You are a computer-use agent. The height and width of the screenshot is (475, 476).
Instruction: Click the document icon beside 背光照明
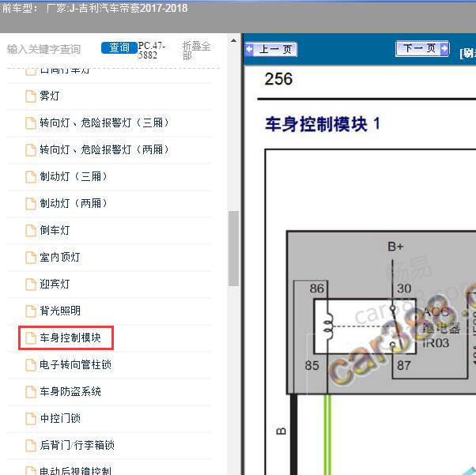pyautogui.click(x=31, y=311)
